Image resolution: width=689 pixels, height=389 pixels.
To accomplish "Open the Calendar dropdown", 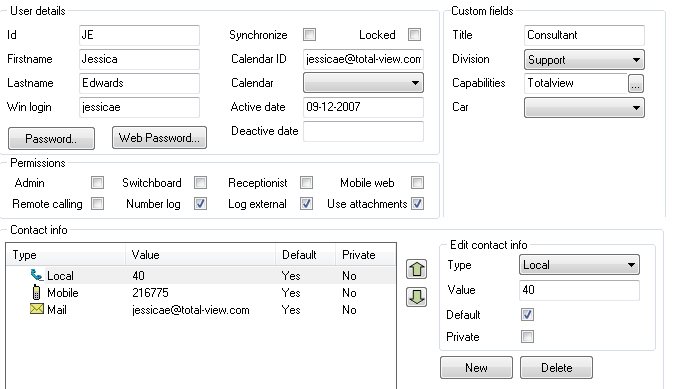I will coord(363,83).
